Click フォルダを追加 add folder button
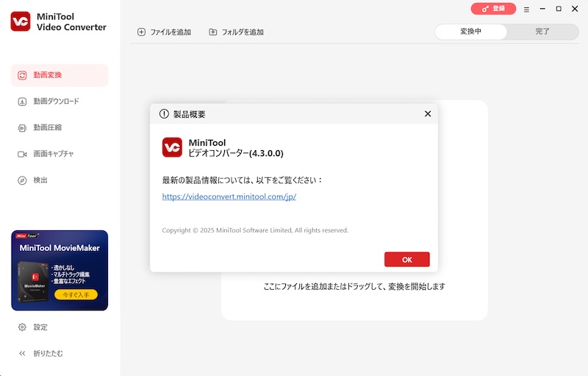 tap(236, 32)
